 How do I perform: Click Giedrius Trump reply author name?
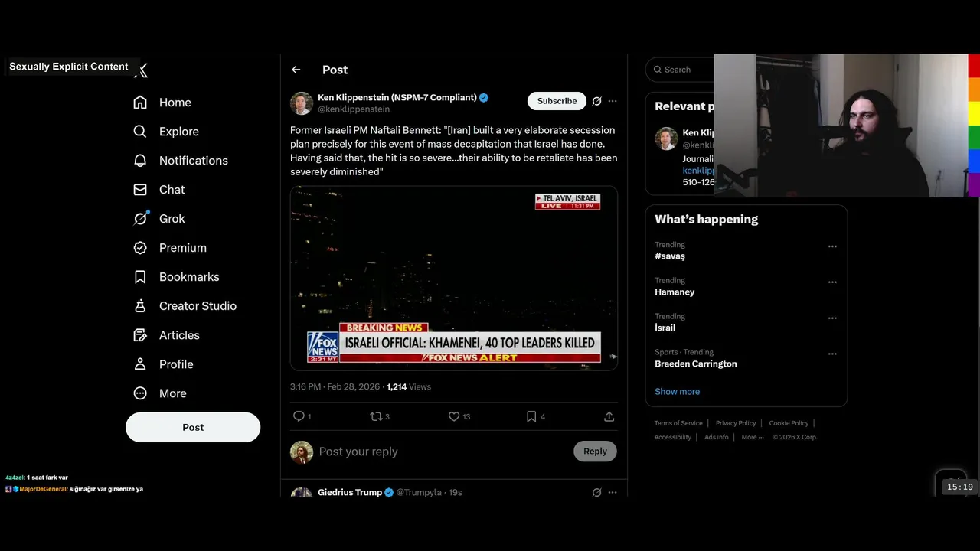click(350, 492)
